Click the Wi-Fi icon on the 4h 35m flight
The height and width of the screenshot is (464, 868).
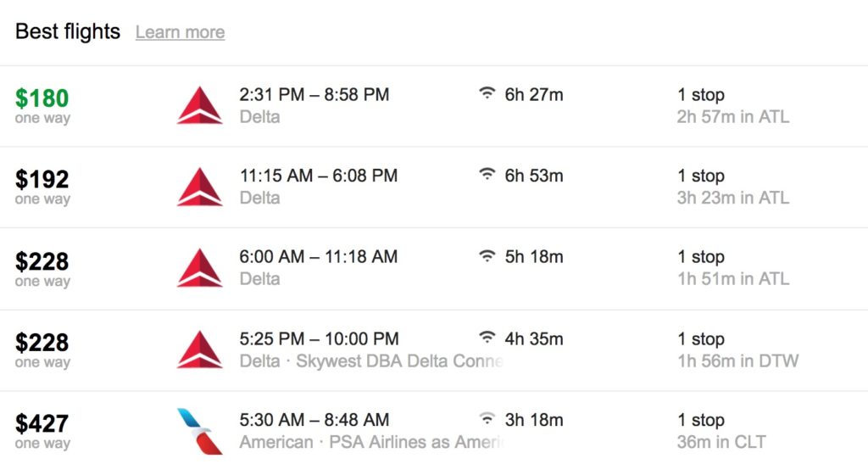tap(487, 338)
